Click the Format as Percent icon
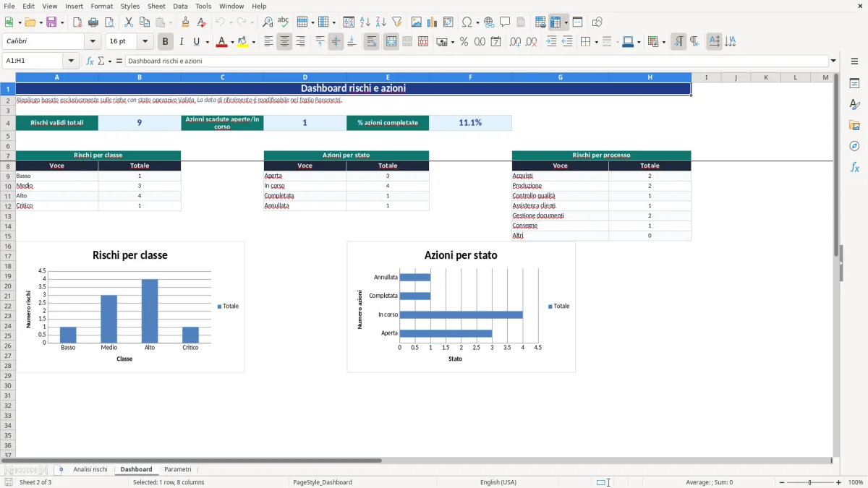The image size is (868, 488). pos(464,42)
